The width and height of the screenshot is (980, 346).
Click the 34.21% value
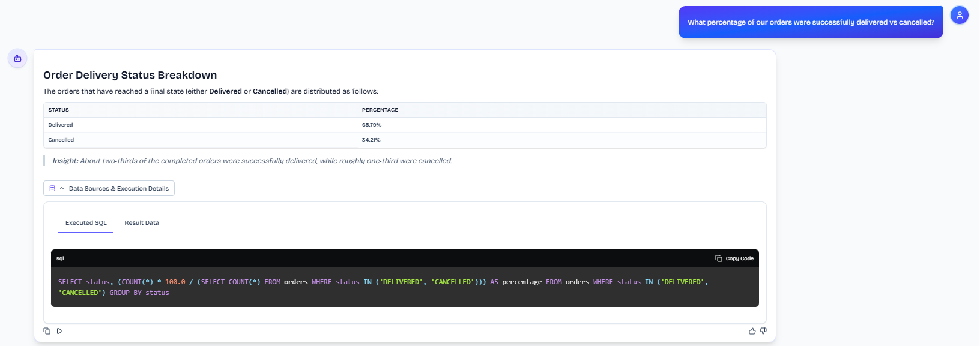[x=371, y=140]
